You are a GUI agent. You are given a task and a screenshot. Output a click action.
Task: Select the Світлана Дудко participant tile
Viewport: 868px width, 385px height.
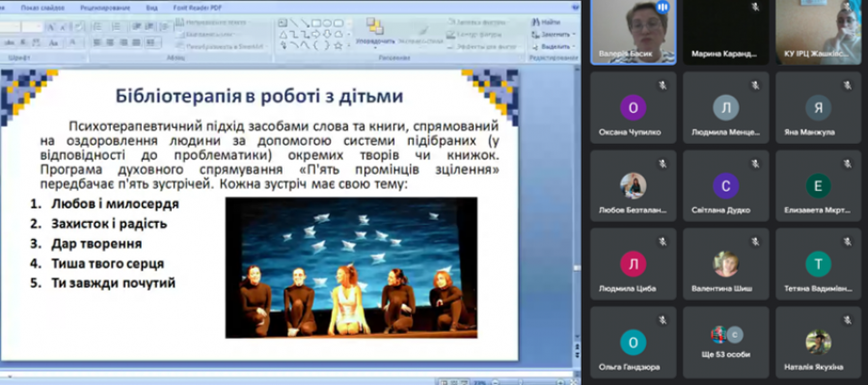coord(725,185)
